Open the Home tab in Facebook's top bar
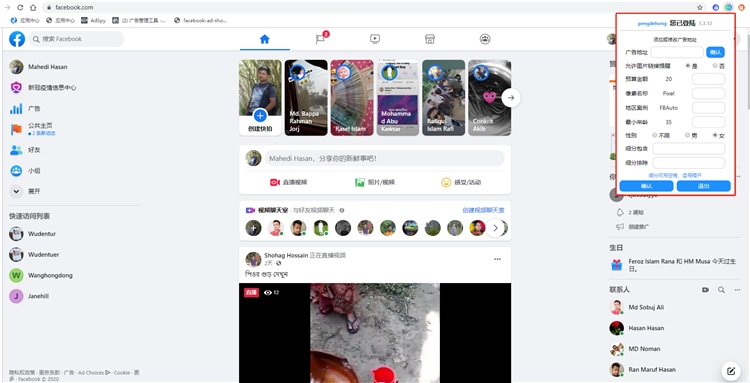The height and width of the screenshot is (383, 750). tap(265, 39)
